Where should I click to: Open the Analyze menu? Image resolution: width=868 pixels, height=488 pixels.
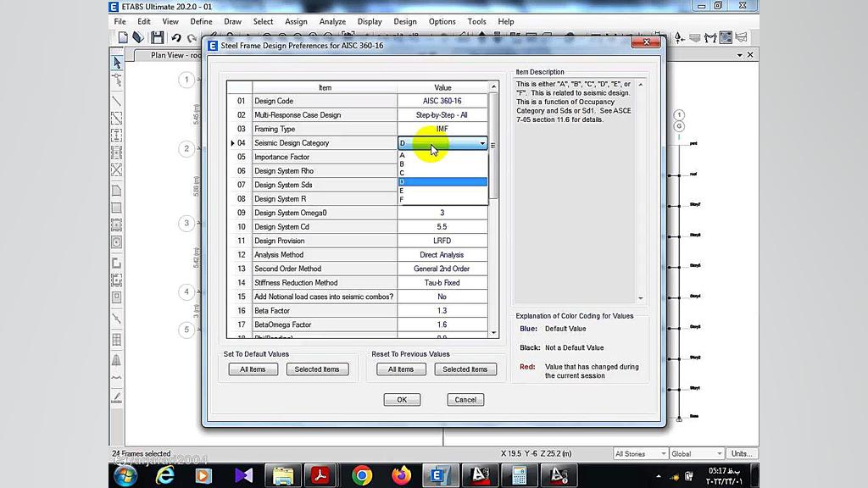pos(332,21)
